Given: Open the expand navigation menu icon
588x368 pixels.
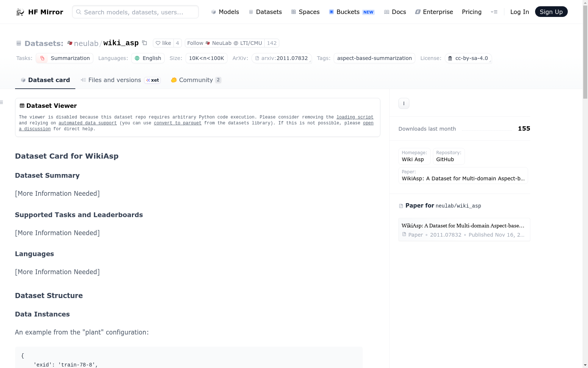Looking at the screenshot, I should point(494,12).
